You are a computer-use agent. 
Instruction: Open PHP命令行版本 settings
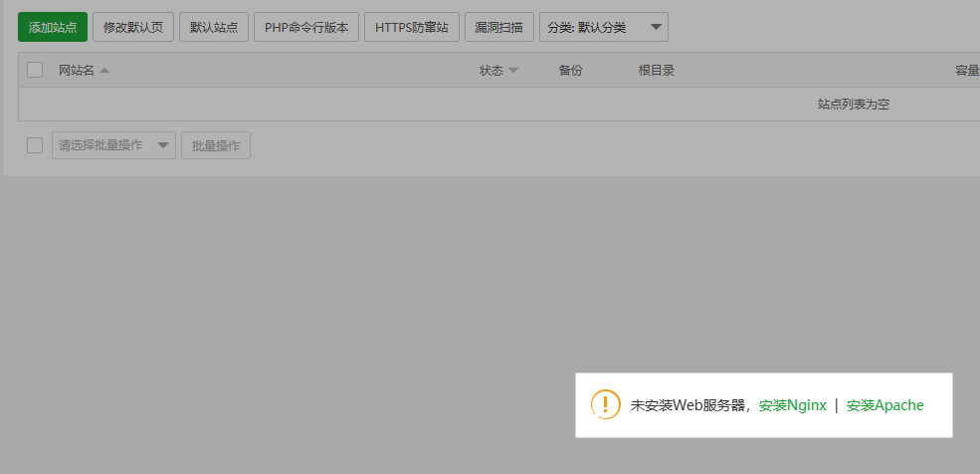[306, 27]
